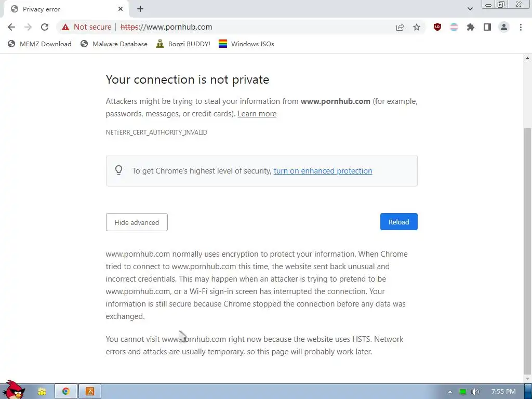This screenshot has height=399, width=532.
Task: Select the Privacy error tab
Action: 62,9
